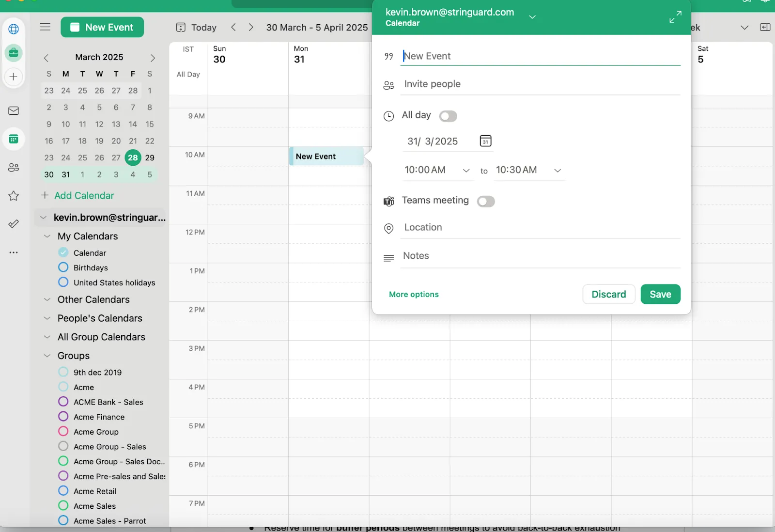Enable the Teams meeting switch
Viewport: 775px width, 532px height.
pos(486,202)
